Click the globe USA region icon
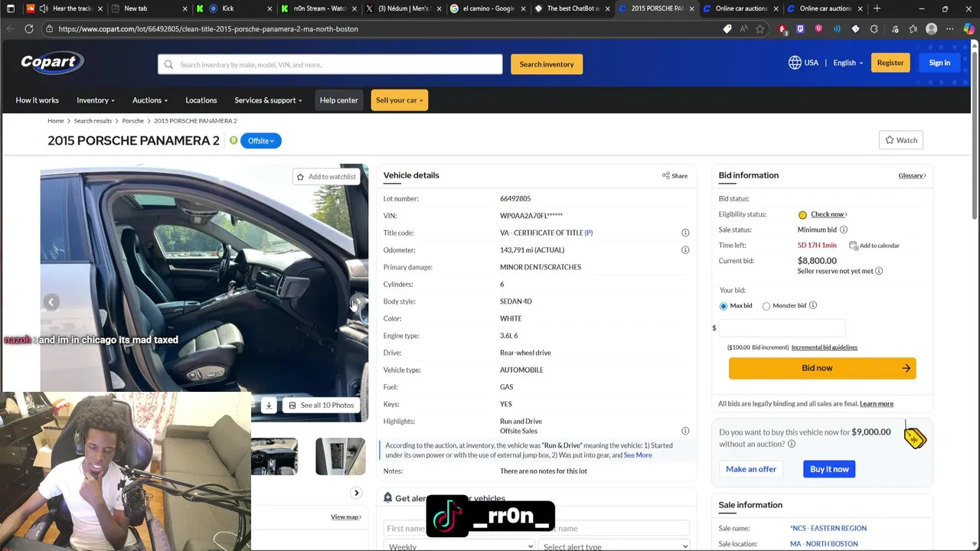The image size is (980, 551). pos(795,63)
